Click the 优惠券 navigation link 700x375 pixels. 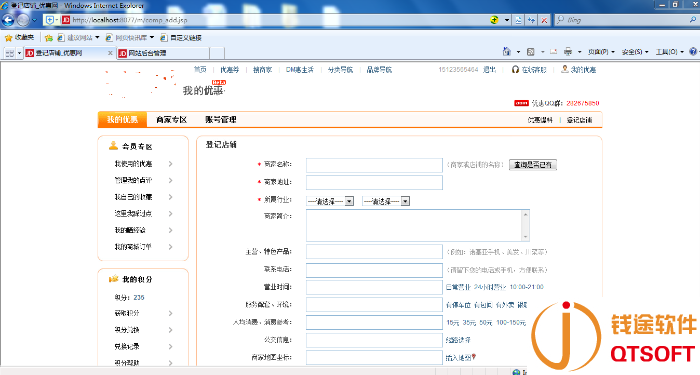pyautogui.click(x=229, y=70)
